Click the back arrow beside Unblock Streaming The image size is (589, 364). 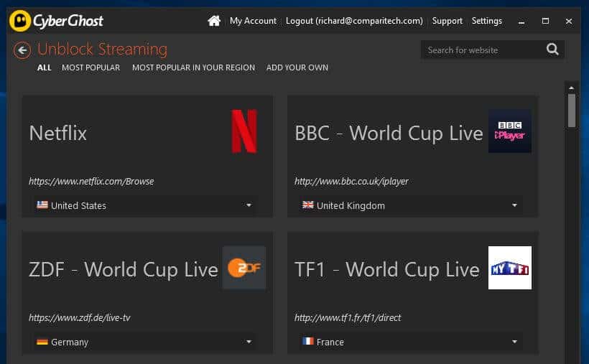pyautogui.click(x=22, y=50)
